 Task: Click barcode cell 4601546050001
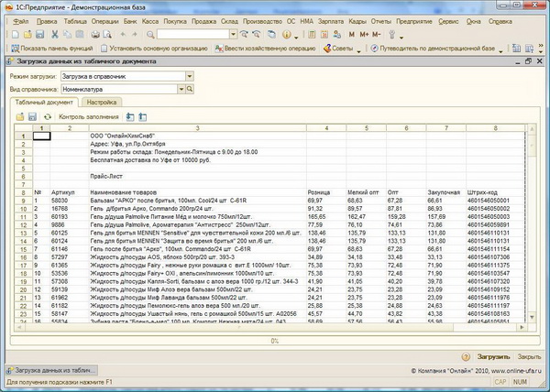tap(496, 201)
